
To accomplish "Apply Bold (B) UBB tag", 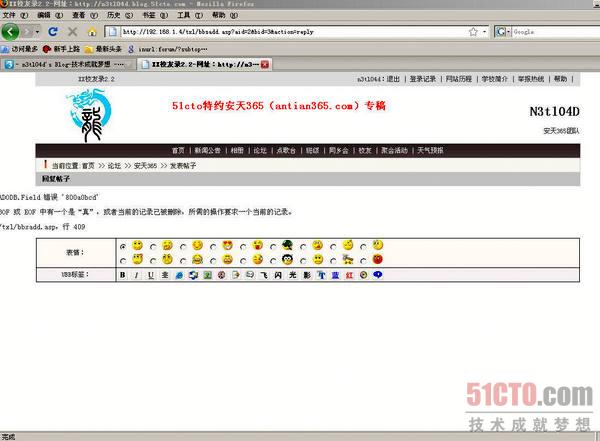I will click(122, 275).
